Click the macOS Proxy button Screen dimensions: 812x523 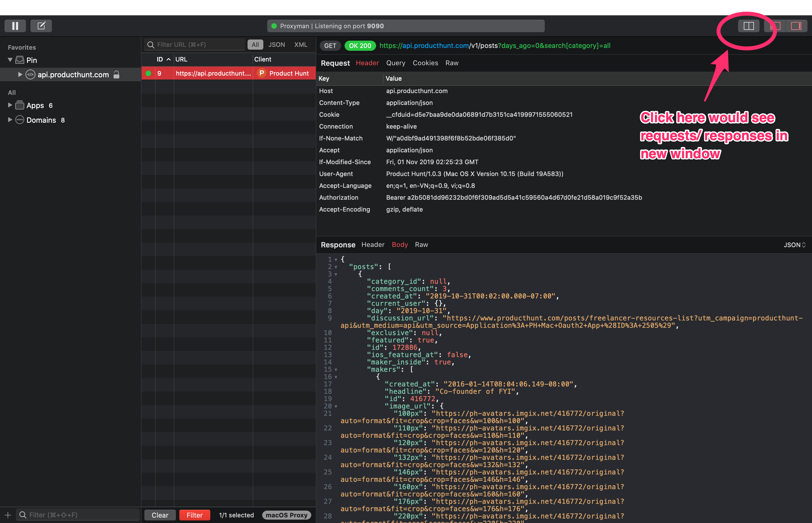[286, 515]
